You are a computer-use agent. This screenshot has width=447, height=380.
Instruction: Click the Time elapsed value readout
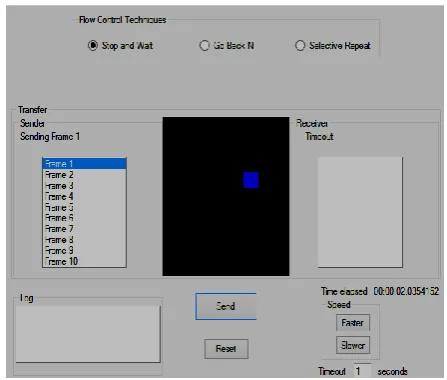pyautogui.click(x=406, y=291)
